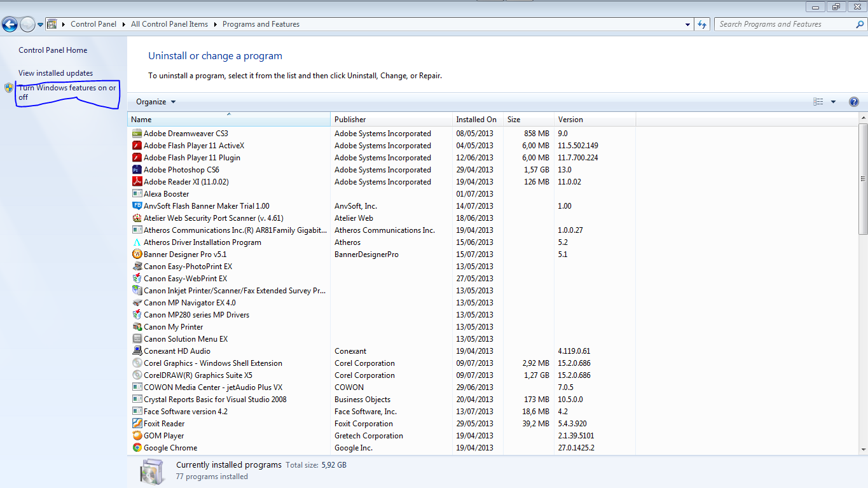The width and height of the screenshot is (868, 488).
Task: Click the CorelDRAW(R) Graphics Suite X5 icon
Action: click(137, 375)
